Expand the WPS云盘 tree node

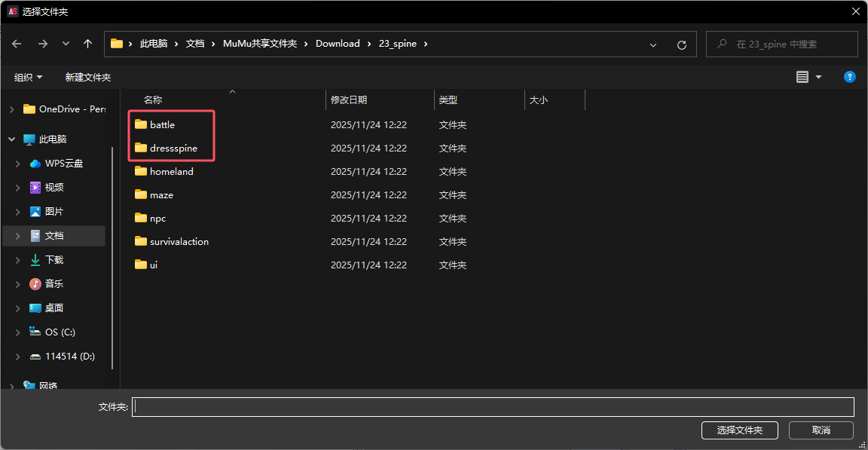(x=18, y=164)
